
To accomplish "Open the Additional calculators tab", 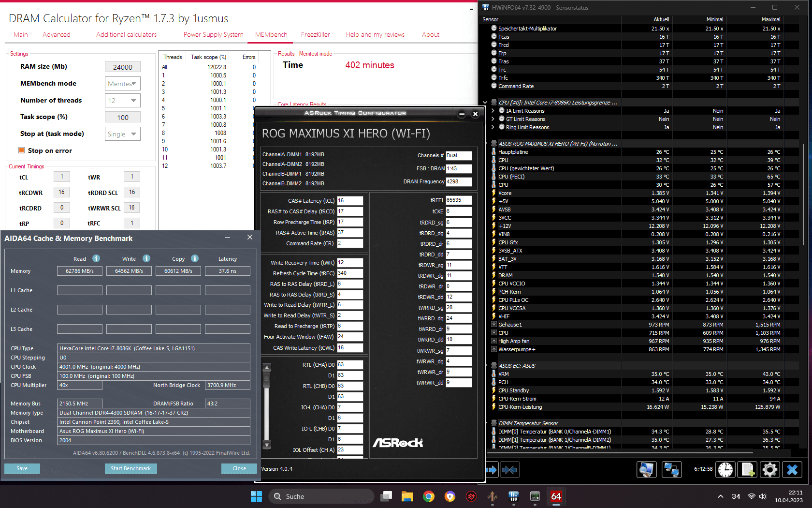I will point(127,34).
